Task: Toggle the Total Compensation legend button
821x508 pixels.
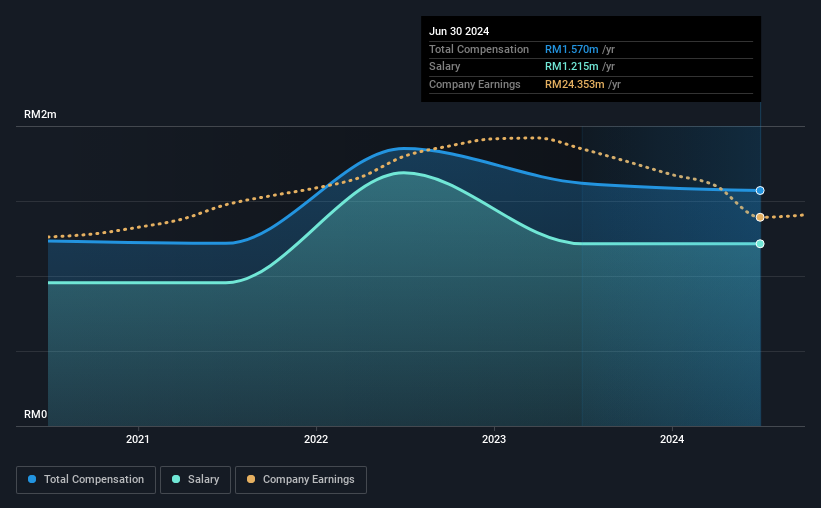Action: [86, 480]
